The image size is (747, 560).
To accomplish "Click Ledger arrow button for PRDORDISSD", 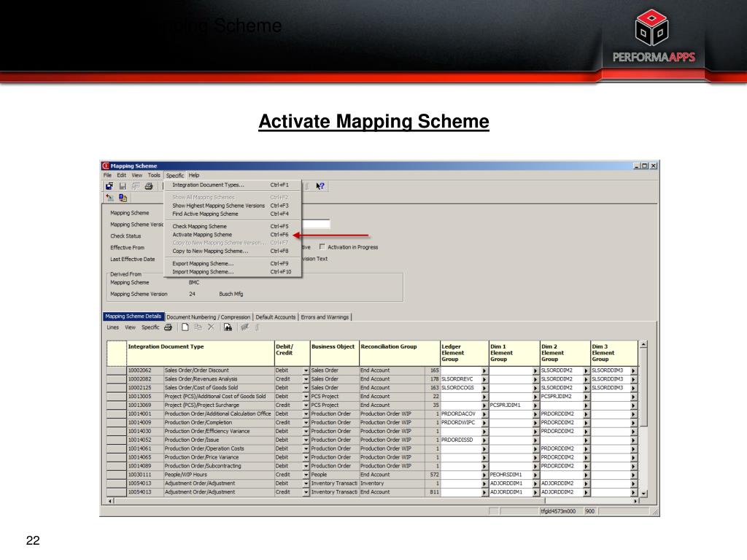I will pyautogui.click(x=484, y=440).
